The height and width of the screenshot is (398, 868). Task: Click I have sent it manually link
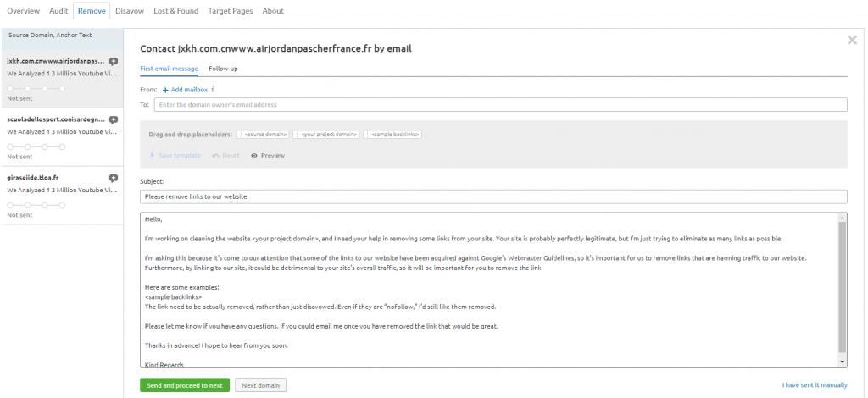click(x=815, y=385)
